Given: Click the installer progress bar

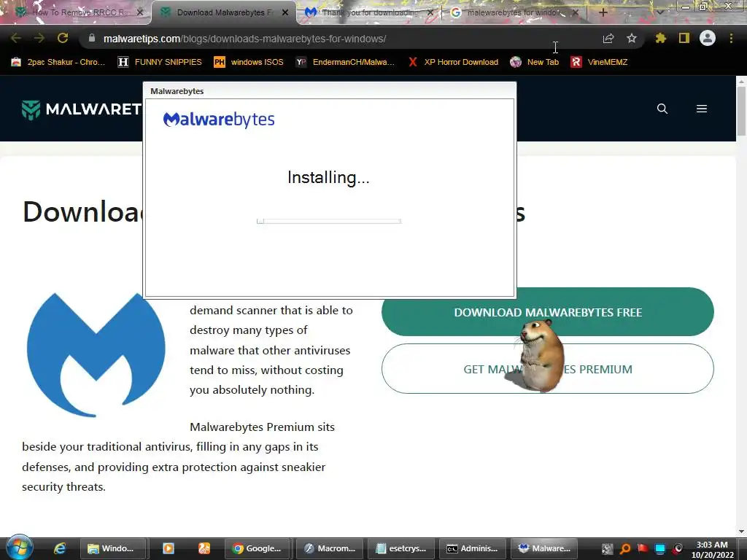Looking at the screenshot, I should (329, 221).
